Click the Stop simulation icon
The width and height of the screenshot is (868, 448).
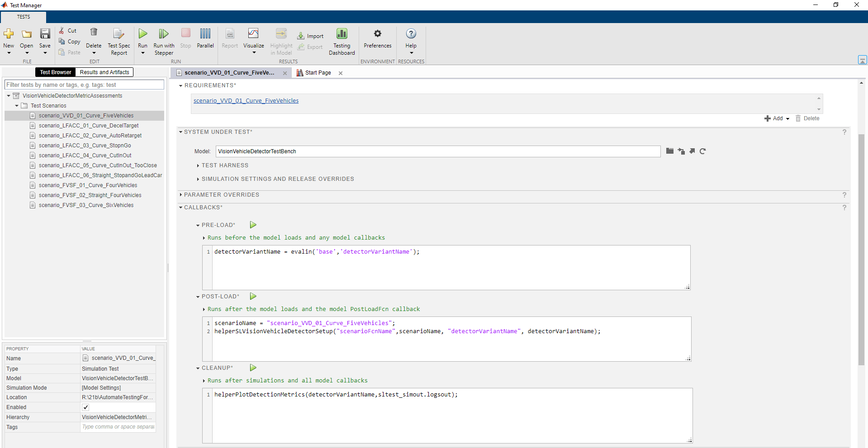(185, 33)
